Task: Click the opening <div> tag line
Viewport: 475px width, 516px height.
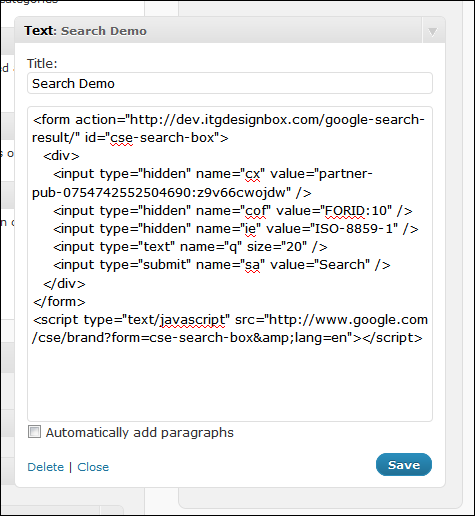Action: [61, 156]
